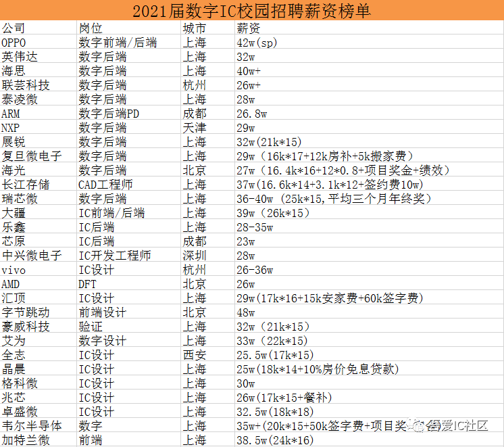
Task: Select the 48w salary cell
Action: coord(369,312)
